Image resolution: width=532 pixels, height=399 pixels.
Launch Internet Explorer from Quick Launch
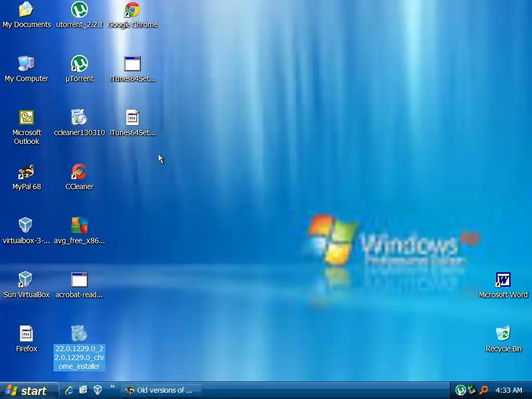70,390
